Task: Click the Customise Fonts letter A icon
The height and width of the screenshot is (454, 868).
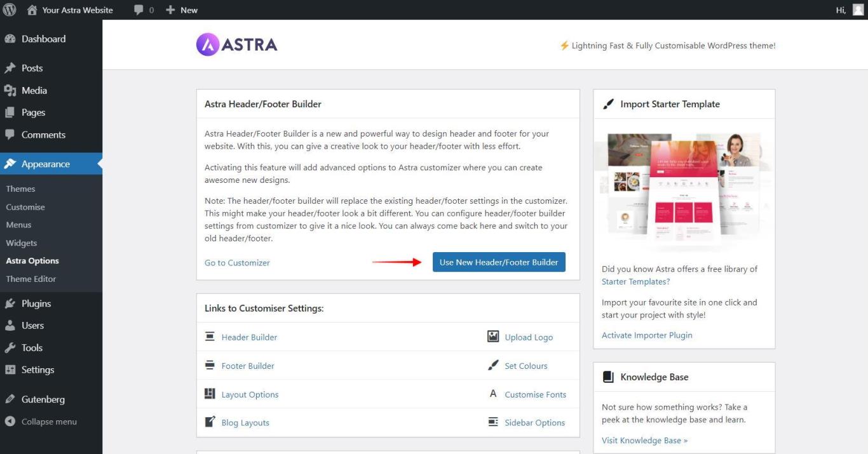Action: click(493, 394)
